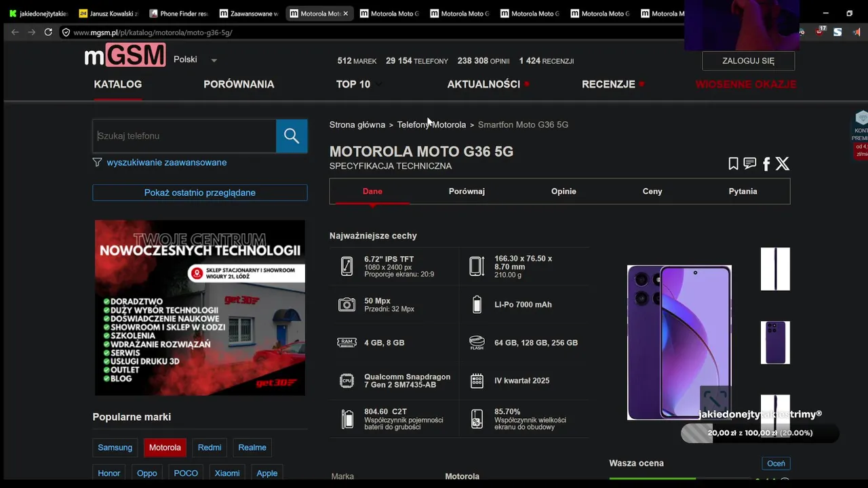The height and width of the screenshot is (488, 868).
Task: Click Telefony Motorola breadcrumb
Action: pyautogui.click(x=431, y=125)
